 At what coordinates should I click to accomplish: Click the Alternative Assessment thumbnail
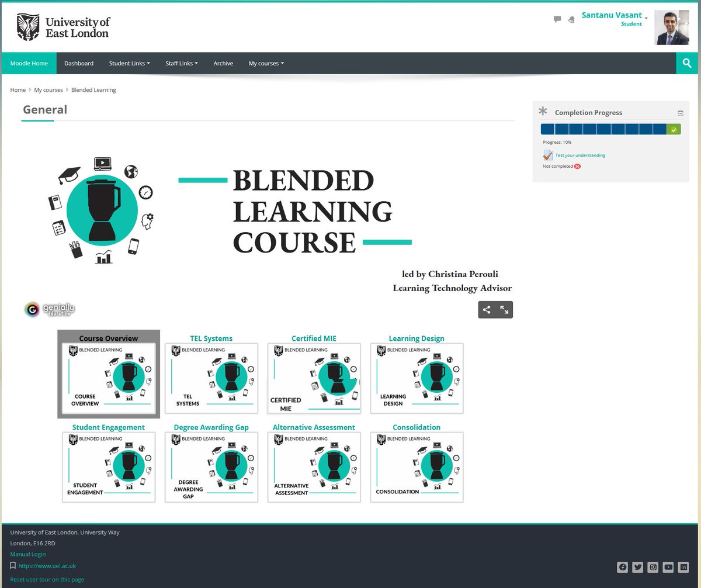314,467
